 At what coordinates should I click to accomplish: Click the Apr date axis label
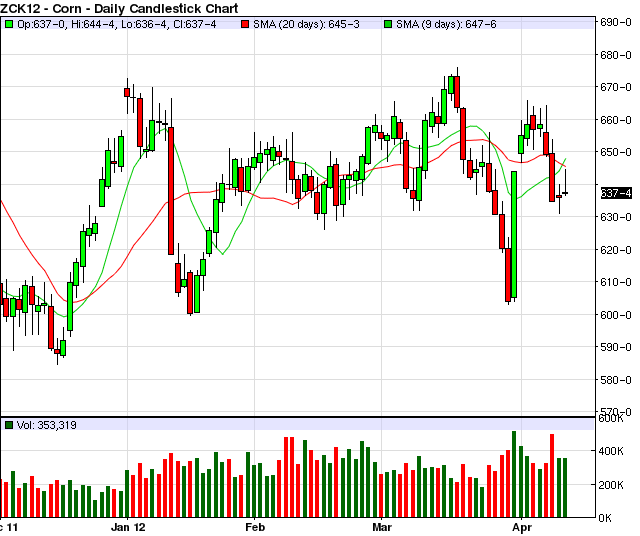(522, 527)
